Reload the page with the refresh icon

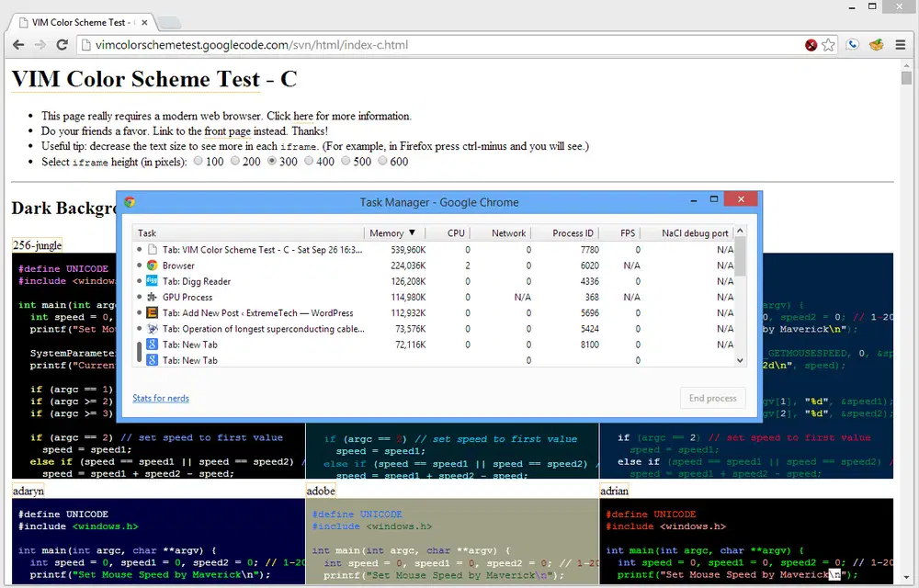click(x=62, y=45)
